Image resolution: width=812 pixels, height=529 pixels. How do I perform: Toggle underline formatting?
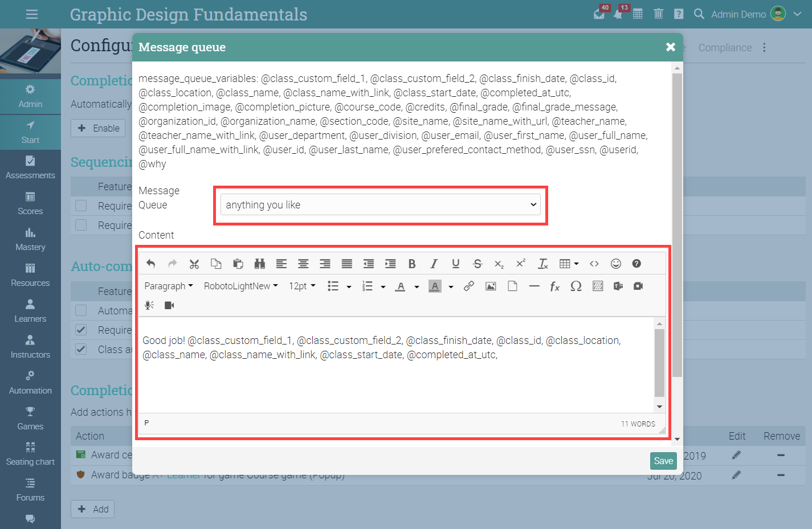click(456, 264)
